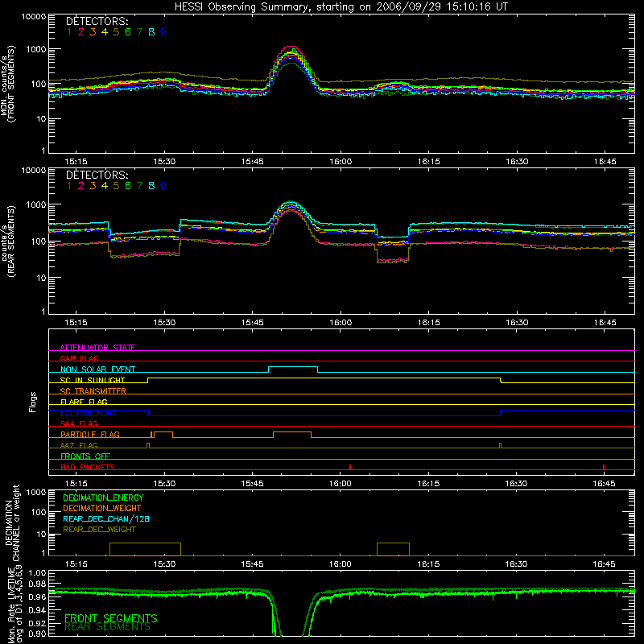644x644 pixels.
Task: Click the REAR_DEC_CHAN/128 legend entry
Action: click(106, 519)
